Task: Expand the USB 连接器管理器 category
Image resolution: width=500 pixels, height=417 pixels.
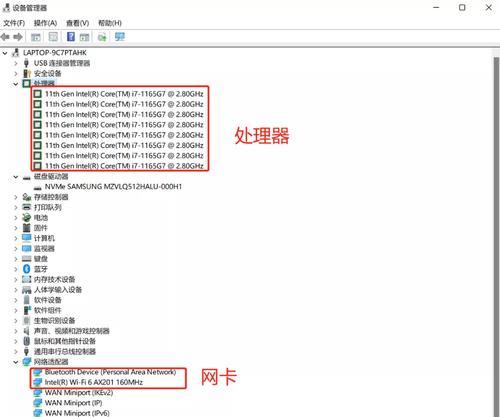Action: point(16,63)
